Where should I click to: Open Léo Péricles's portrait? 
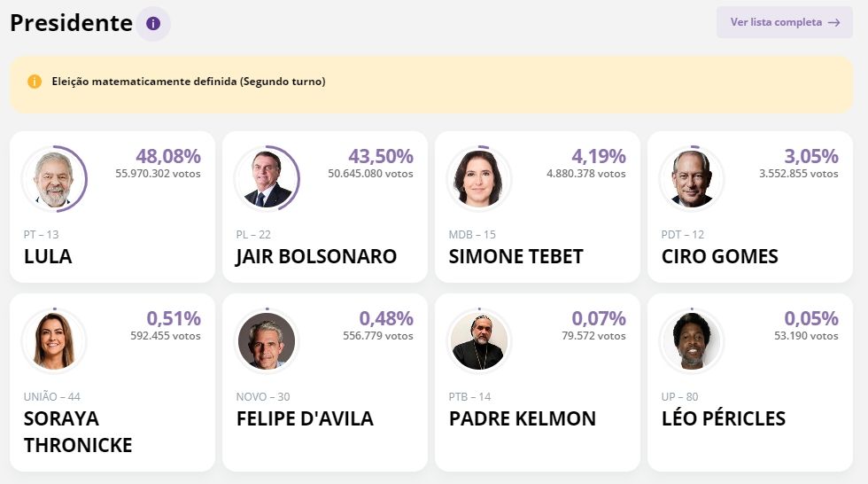[692, 341]
